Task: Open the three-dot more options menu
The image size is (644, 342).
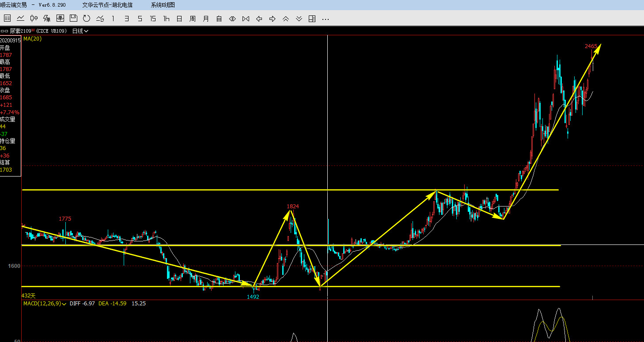Action: (x=326, y=19)
